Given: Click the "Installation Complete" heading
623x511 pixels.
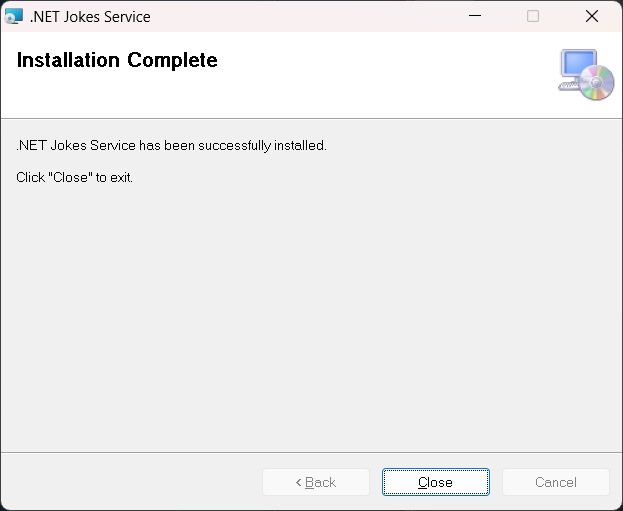Looking at the screenshot, I should 117,60.
